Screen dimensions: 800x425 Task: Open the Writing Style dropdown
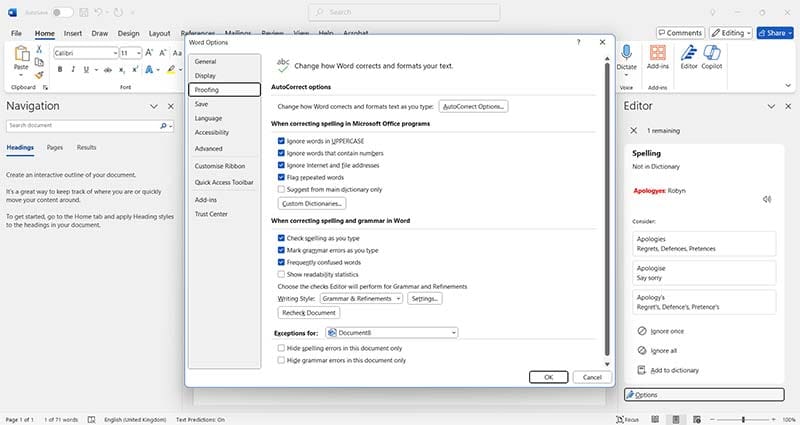(361, 298)
